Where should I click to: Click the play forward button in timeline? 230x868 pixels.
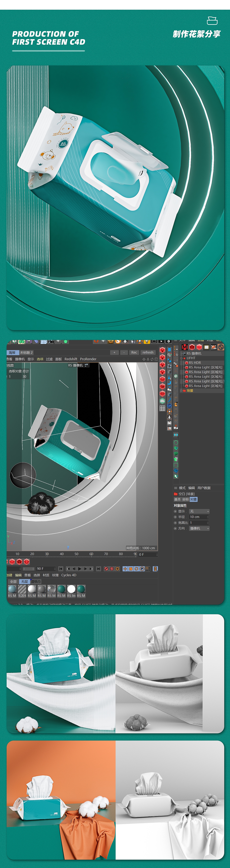(x=80, y=569)
